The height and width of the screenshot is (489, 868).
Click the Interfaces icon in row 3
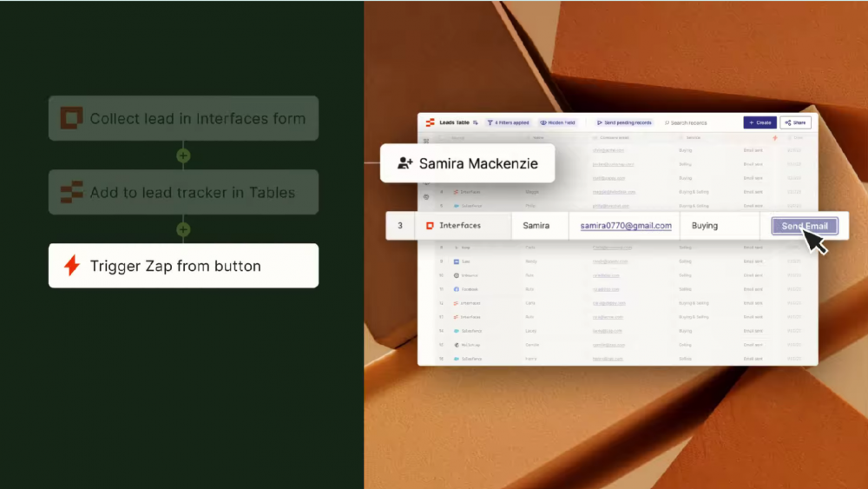tap(429, 226)
